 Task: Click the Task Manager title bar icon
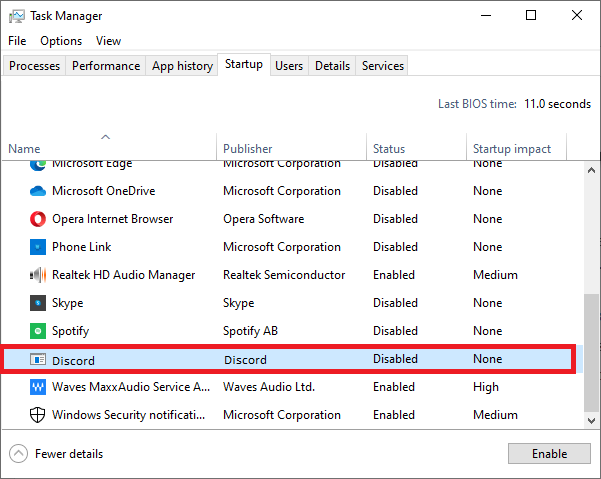click(x=16, y=16)
